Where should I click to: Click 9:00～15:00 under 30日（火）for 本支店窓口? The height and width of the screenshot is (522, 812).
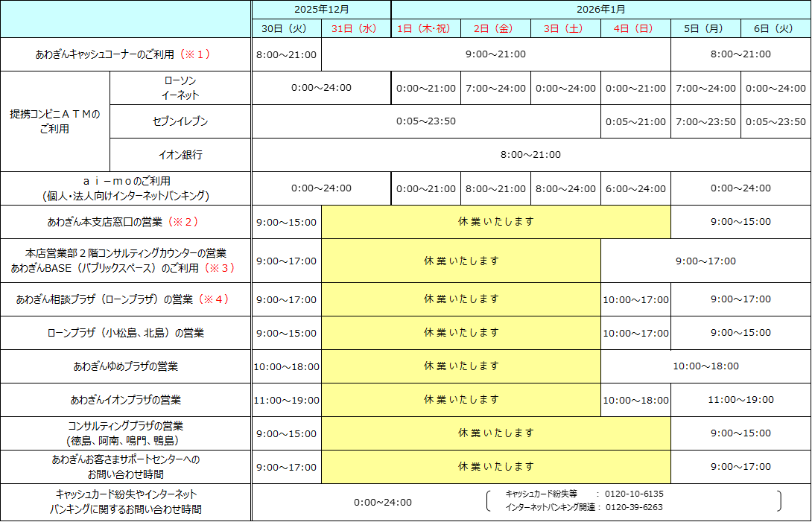[x=286, y=221]
